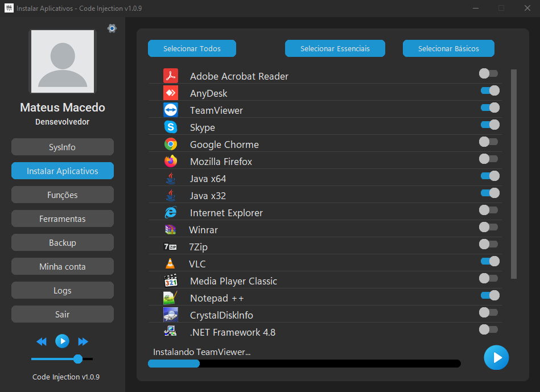Viewport: 540px width, 392px height.
Task: Turn on the Mozilla Firefox toggle
Action: pos(488,159)
